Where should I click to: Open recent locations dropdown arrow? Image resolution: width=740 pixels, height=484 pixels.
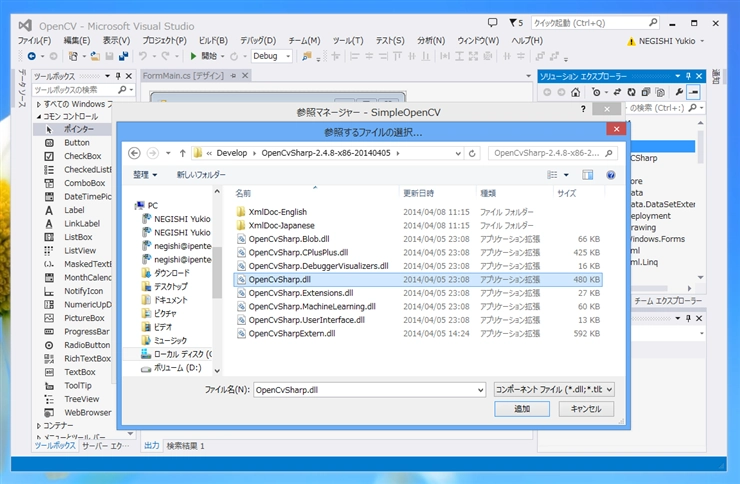pos(168,153)
